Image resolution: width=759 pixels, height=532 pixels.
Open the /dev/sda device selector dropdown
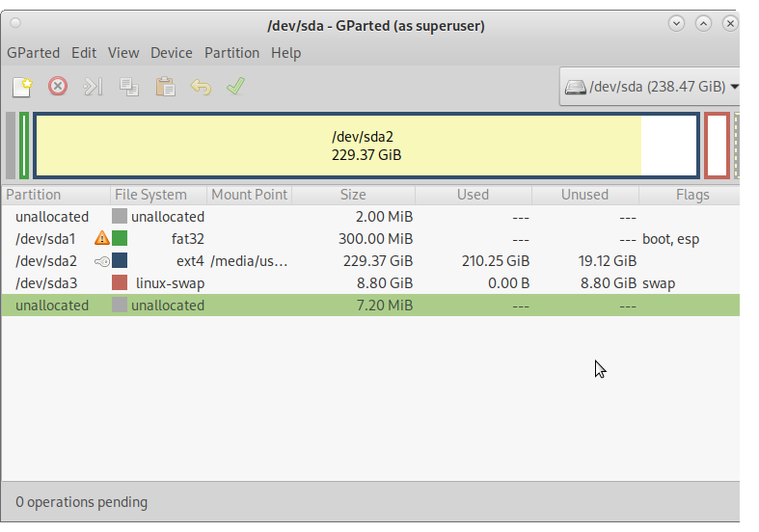[651, 87]
